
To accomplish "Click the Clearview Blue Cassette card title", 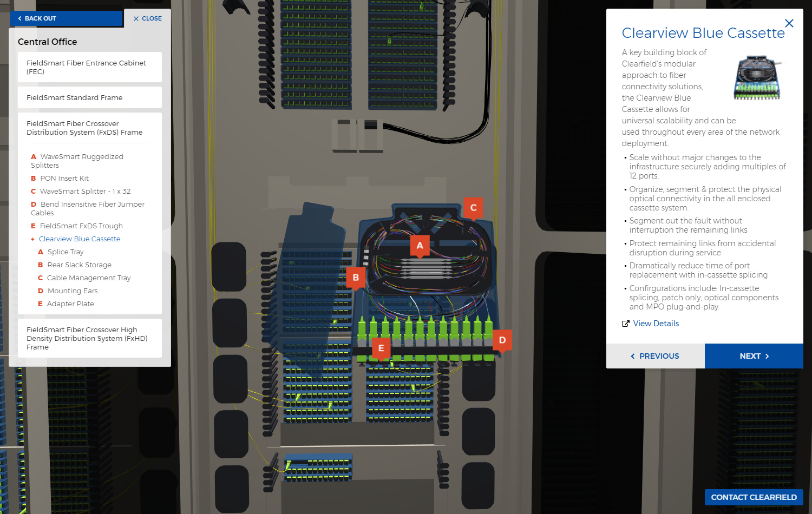I will tap(703, 33).
